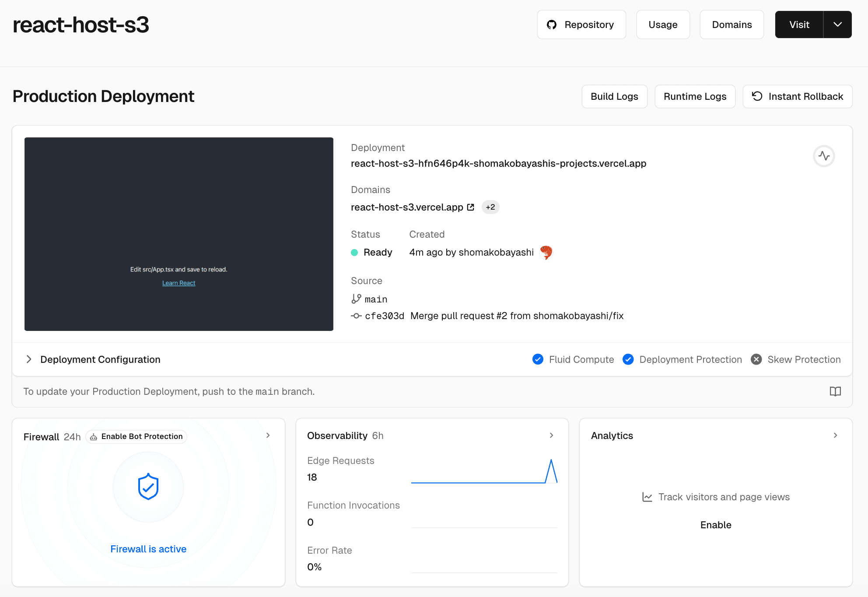Click the shomakobayashi avatar image
This screenshot has height=597, width=868.
pos(546,252)
